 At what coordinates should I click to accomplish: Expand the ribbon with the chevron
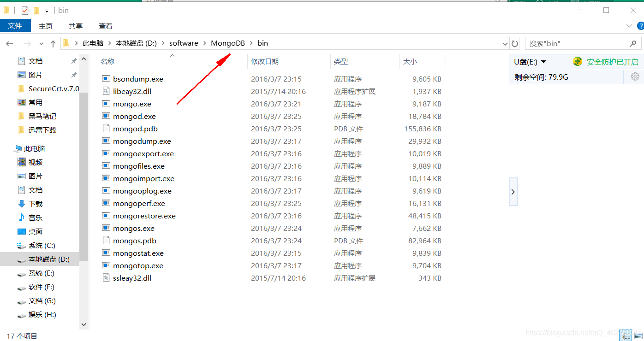pyautogui.click(x=629, y=26)
